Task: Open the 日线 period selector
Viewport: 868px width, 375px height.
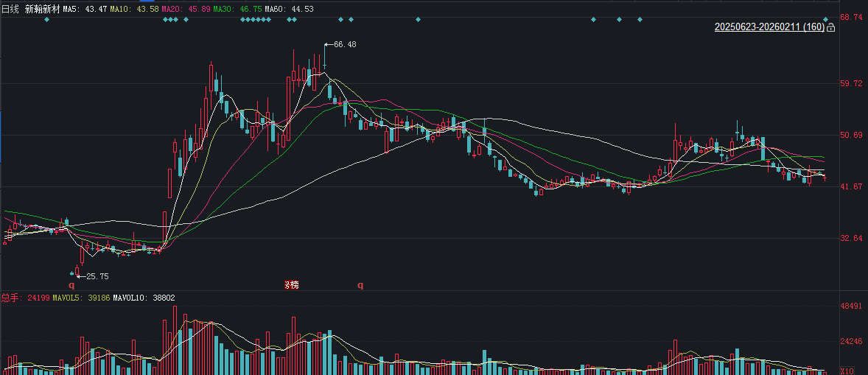Action: 12,9
